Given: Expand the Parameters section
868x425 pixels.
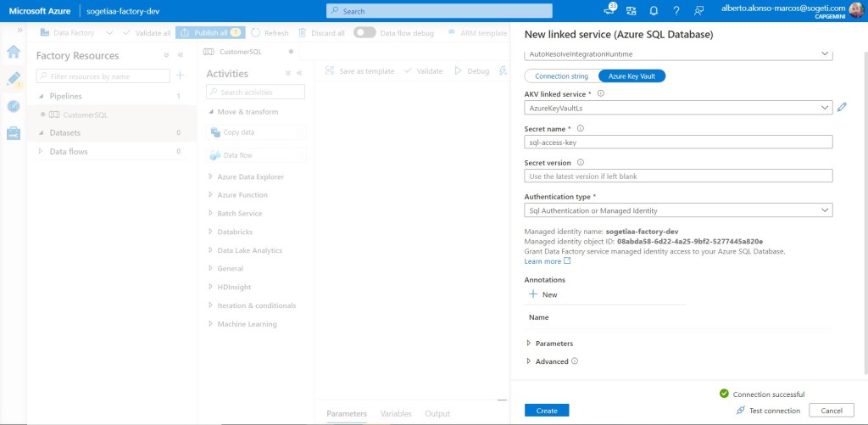Looking at the screenshot, I should pyautogui.click(x=554, y=344).
